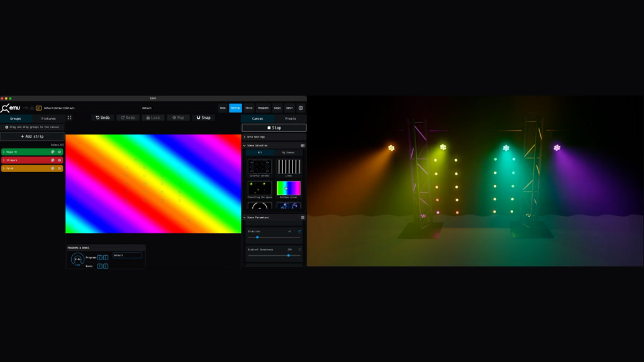Switch to the Fixtures tab

tap(48, 118)
